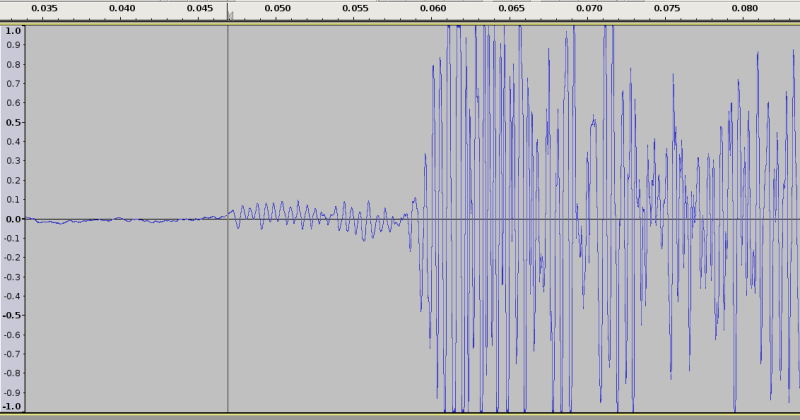Click the playhead indicator in the timeline ruler
800x420 pixels.
point(229,14)
